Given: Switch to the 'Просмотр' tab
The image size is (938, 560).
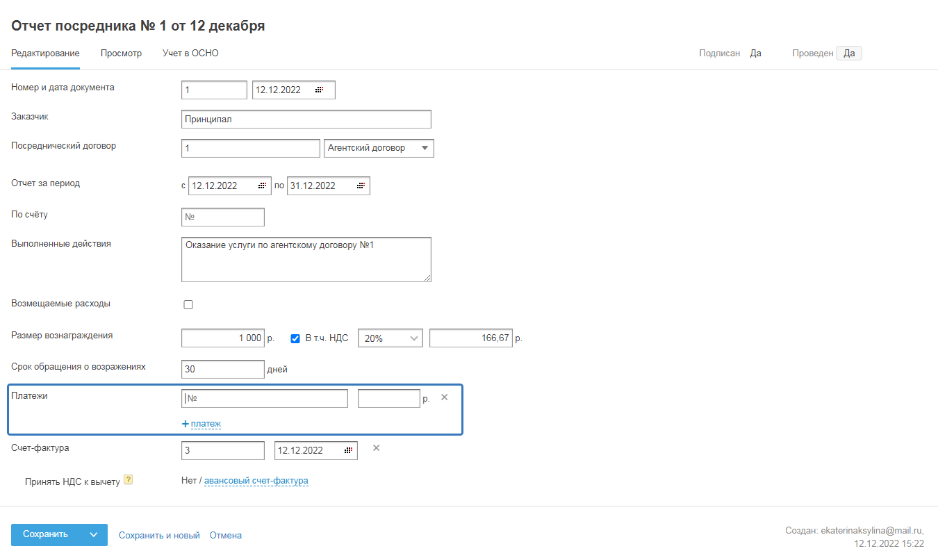Looking at the screenshot, I should click(x=121, y=53).
